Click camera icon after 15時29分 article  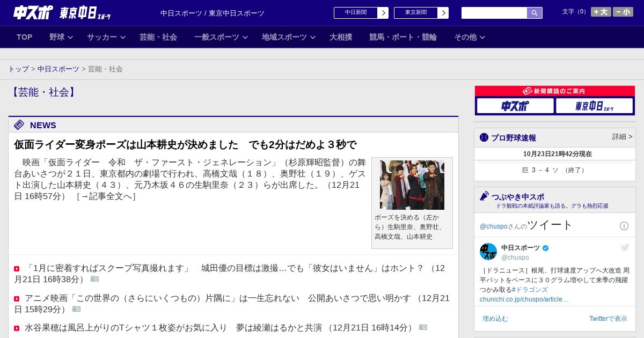tap(76, 309)
